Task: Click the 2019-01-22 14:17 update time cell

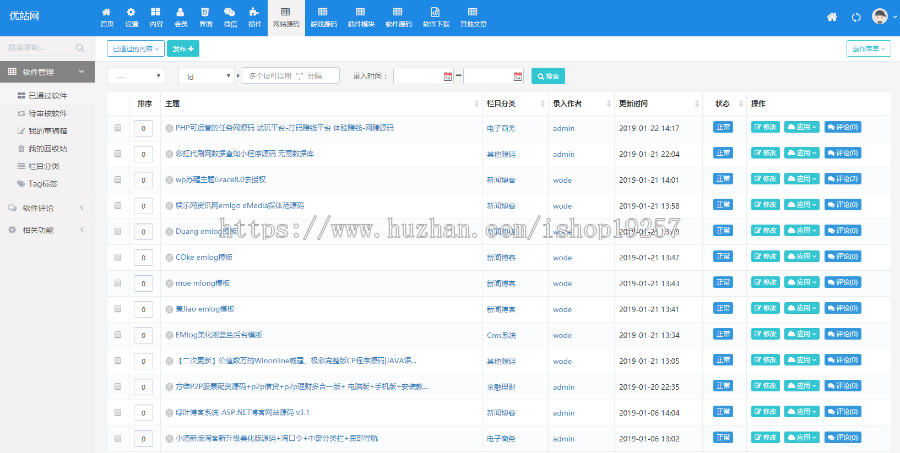Action: click(649, 128)
